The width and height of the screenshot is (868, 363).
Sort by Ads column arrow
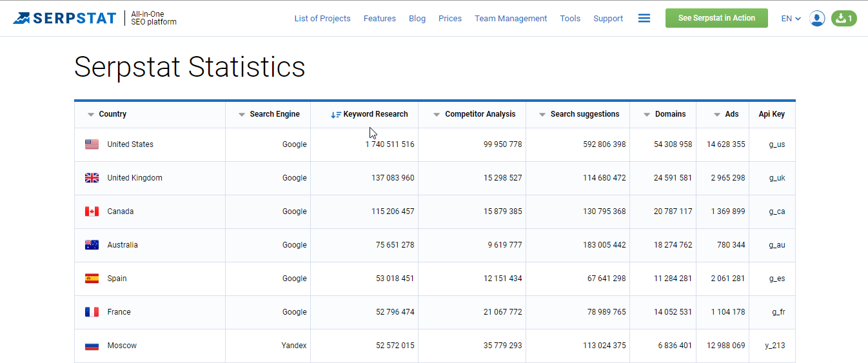click(x=717, y=115)
